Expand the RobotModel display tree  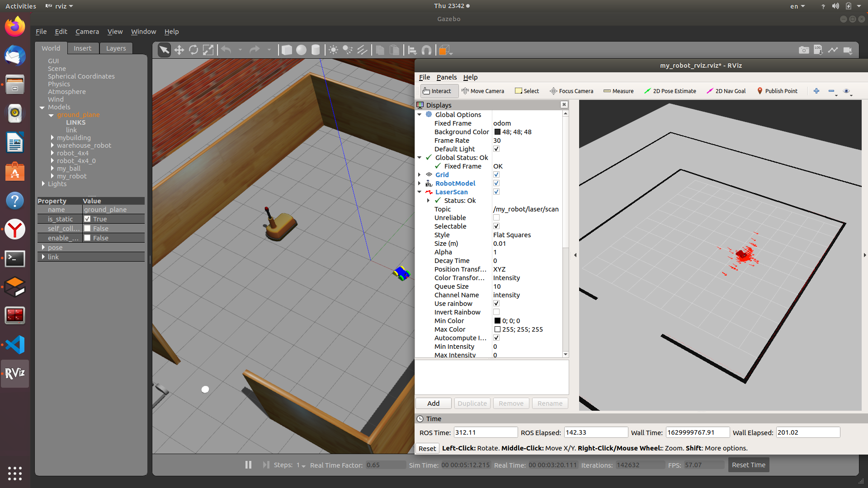click(x=420, y=183)
